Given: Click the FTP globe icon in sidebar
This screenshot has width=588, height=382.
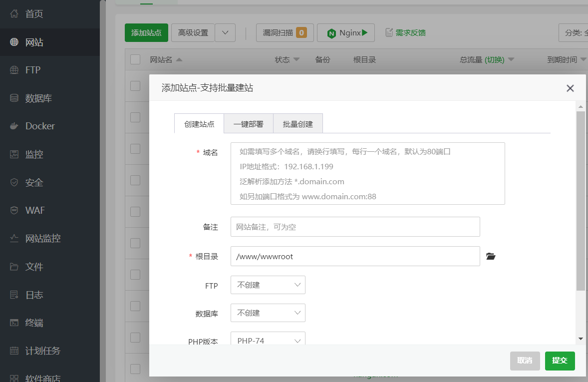Looking at the screenshot, I should [14, 70].
